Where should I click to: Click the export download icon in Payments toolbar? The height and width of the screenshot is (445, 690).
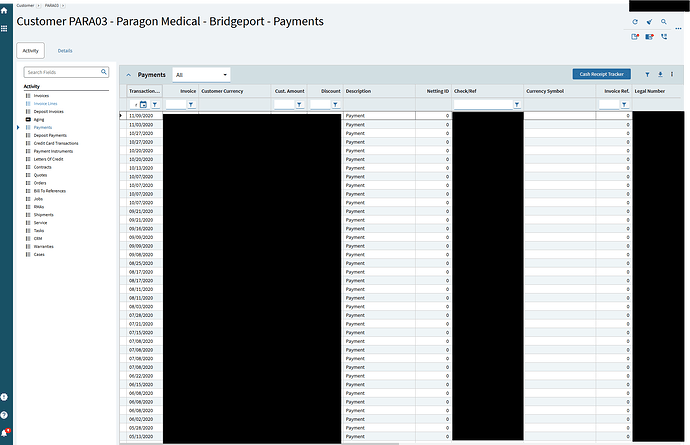click(x=660, y=74)
